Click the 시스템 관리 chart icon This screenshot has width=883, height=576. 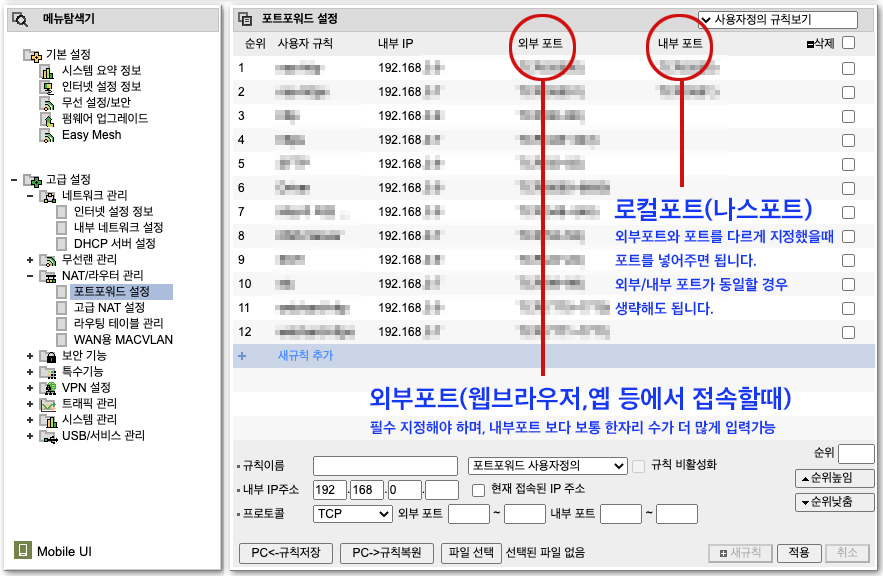[x=48, y=420]
